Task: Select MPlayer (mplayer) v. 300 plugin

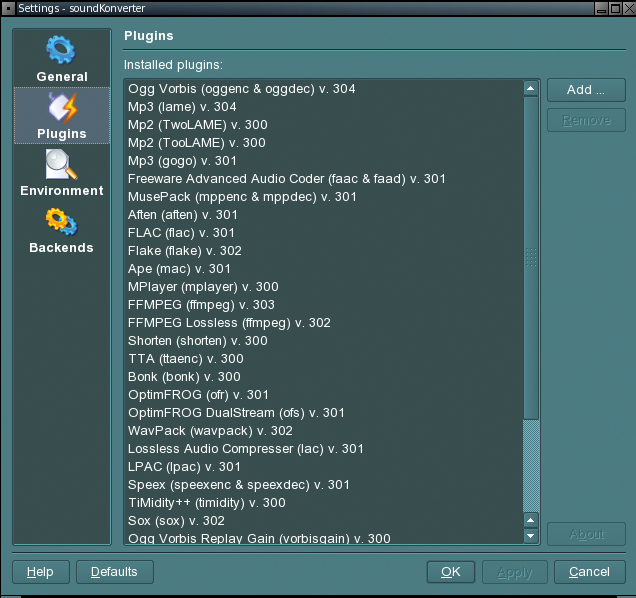Action: coord(323,287)
